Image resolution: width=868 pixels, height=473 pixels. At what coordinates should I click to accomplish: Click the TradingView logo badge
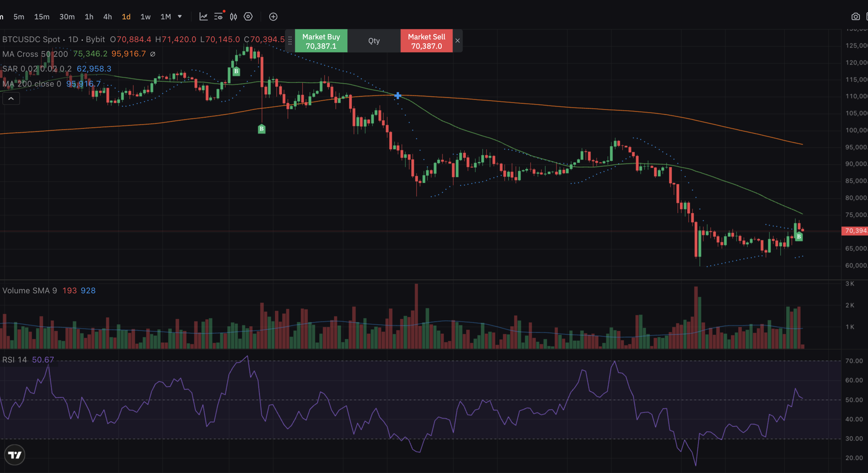pos(15,455)
